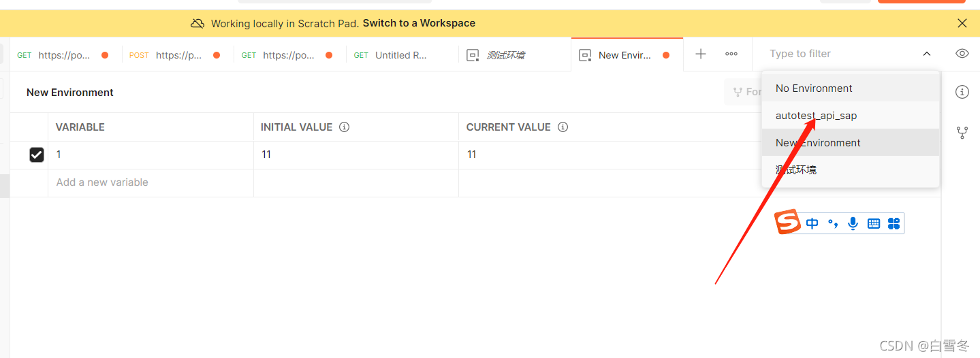The image size is (980, 358).
Task: Select No Environment option
Action: point(851,88)
